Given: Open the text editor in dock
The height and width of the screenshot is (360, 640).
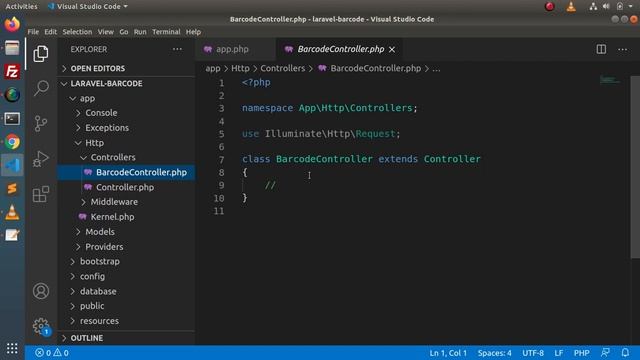Looking at the screenshot, I should click(x=12, y=235).
